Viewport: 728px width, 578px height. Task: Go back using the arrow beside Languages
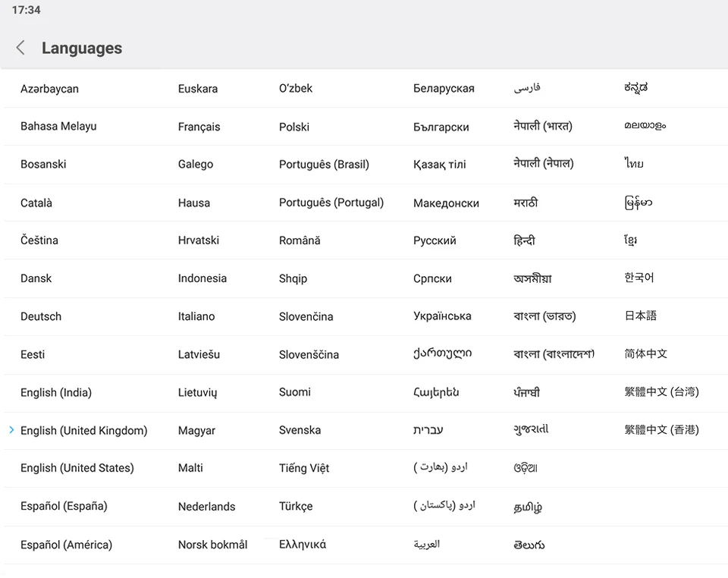coord(20,47)
